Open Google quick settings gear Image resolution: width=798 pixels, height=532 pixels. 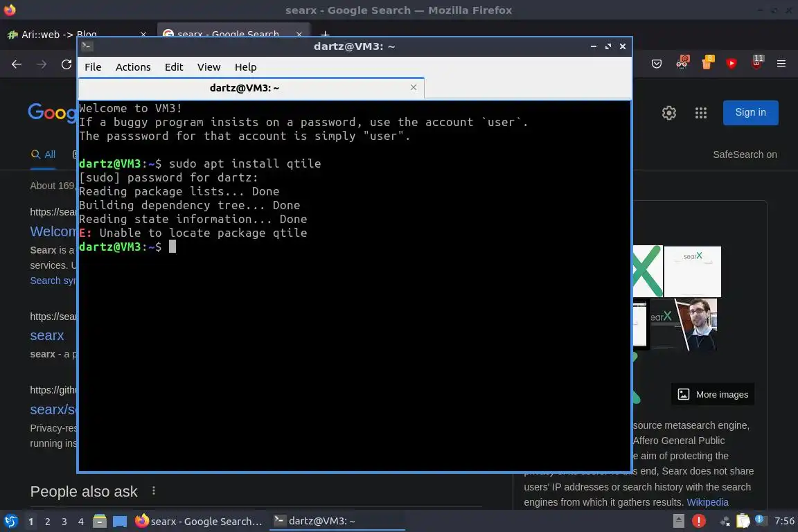tap(668, 112)
